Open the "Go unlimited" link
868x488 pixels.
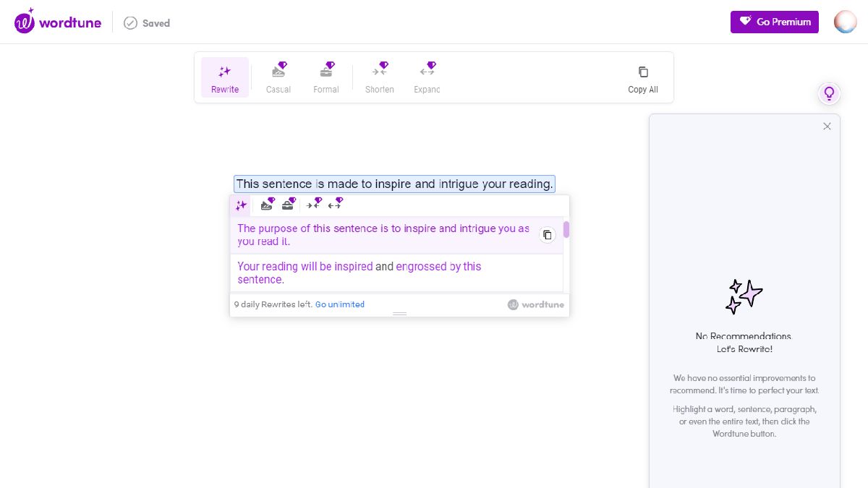click(x=339, y=304)
